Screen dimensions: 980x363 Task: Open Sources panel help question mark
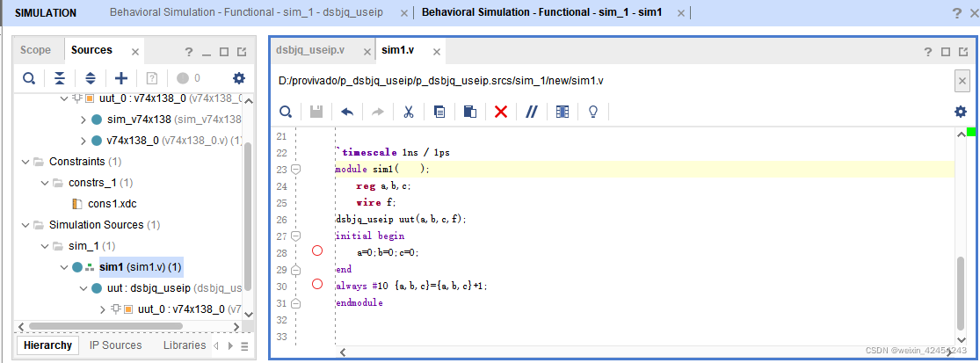189,52
